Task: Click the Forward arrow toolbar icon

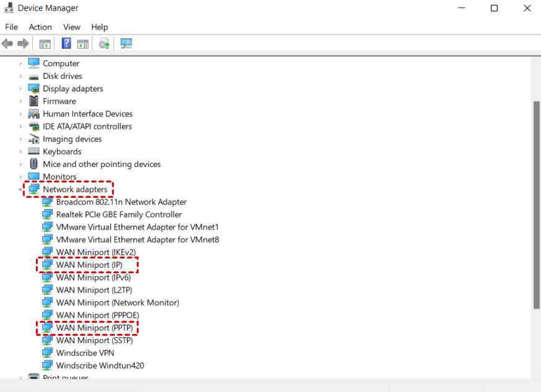Action: point(23,44)
